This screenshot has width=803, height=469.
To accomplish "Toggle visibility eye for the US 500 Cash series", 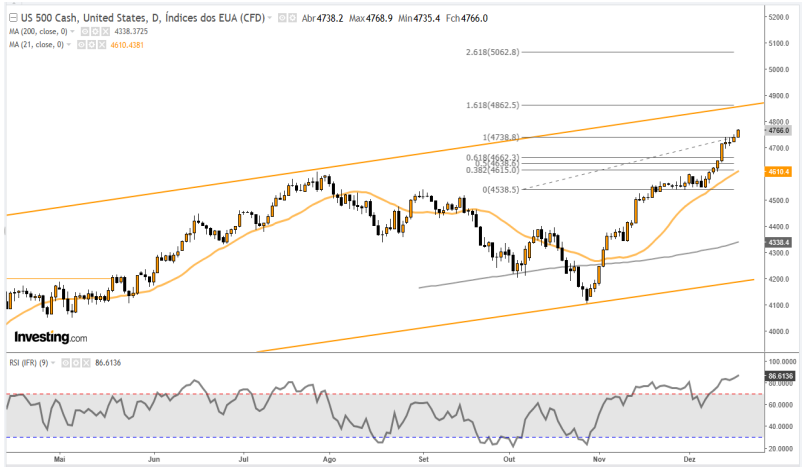I will (282, 18).
